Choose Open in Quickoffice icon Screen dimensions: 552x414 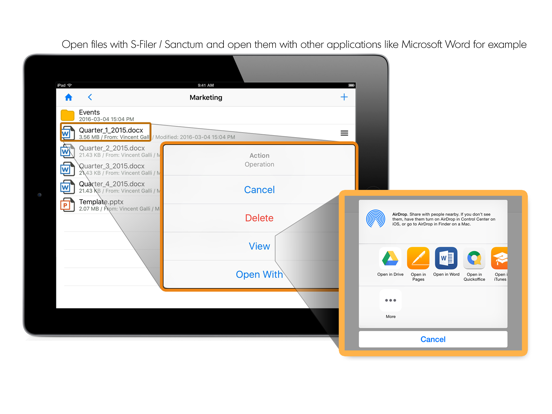click(474, 258)
